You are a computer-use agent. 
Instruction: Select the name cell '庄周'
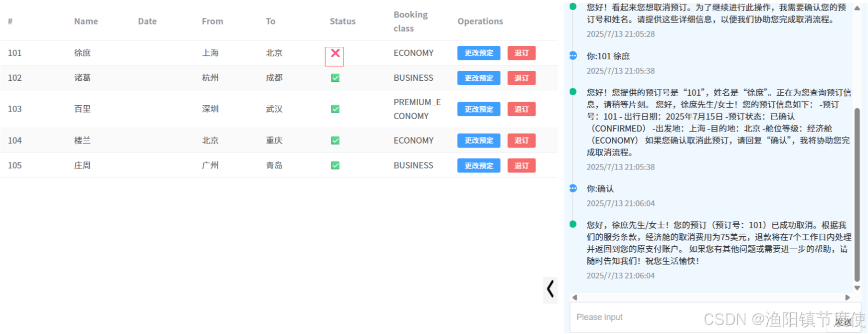coord(82,166)
